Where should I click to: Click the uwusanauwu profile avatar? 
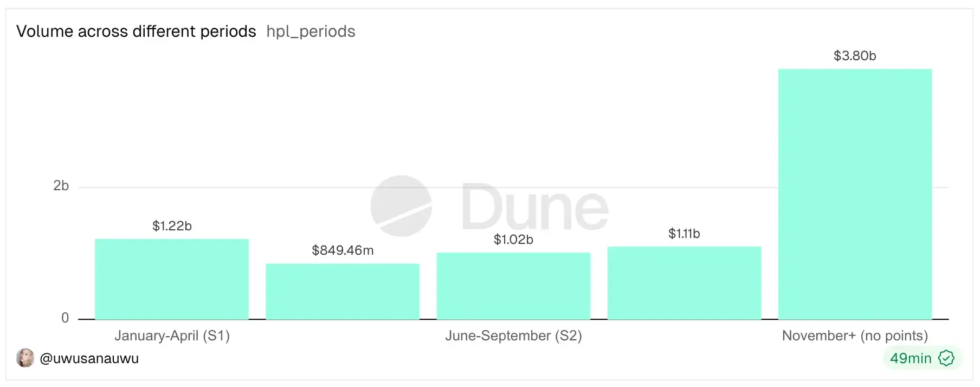click(x=25, y=358)
